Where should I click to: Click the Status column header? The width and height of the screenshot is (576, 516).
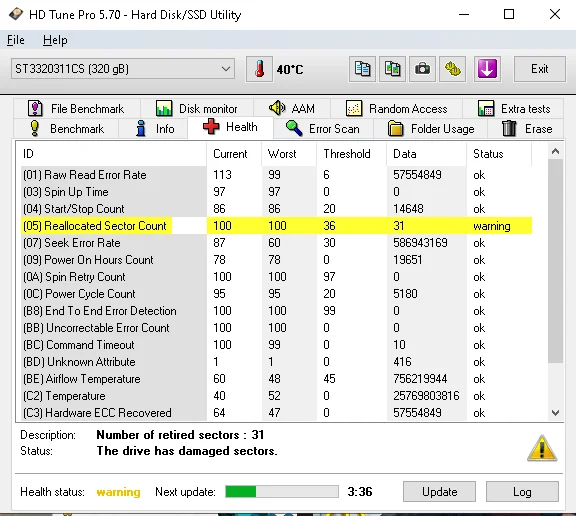tap(499, 154)
